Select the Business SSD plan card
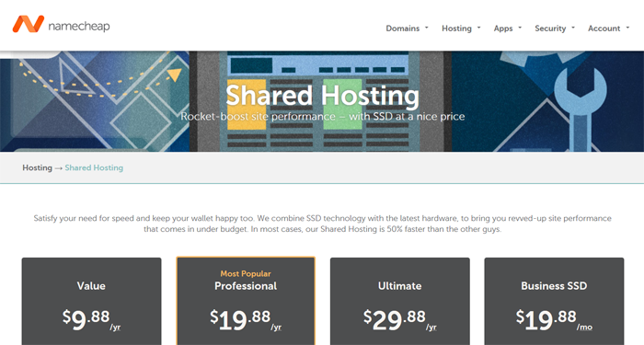This screenshot has width=644, height=345. tap(554, 301)
